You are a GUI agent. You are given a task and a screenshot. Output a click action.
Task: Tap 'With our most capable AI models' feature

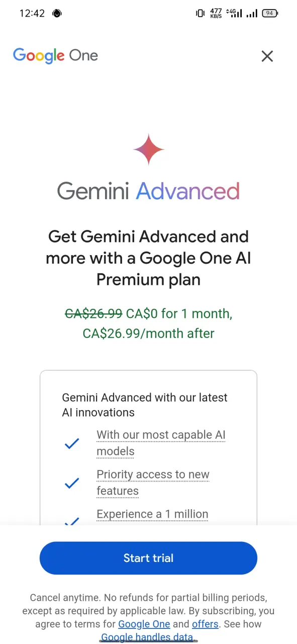(x=161, y=443)
